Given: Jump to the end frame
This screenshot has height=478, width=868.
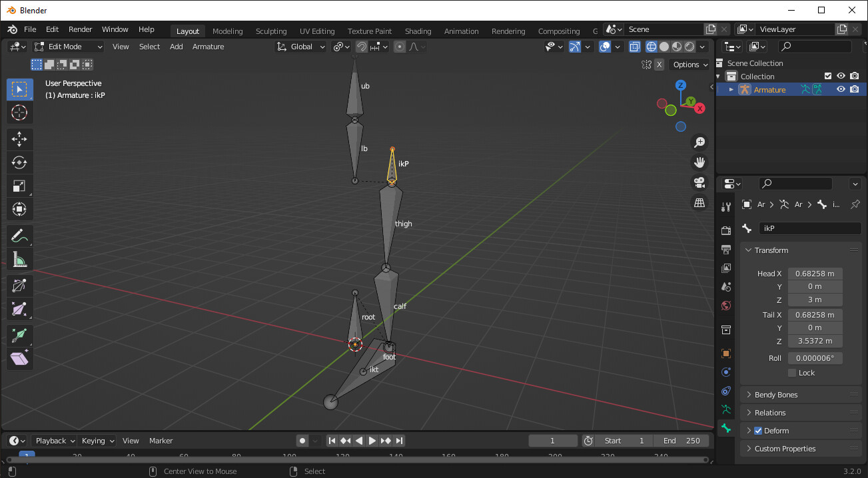Looking at the screenshot, I should point(399,441).
